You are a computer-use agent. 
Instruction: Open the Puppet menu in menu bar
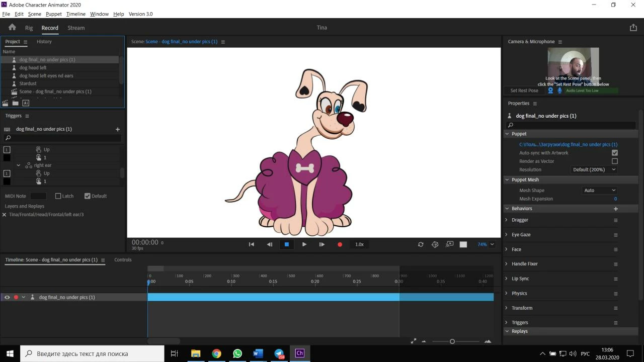tap(53, 14)
